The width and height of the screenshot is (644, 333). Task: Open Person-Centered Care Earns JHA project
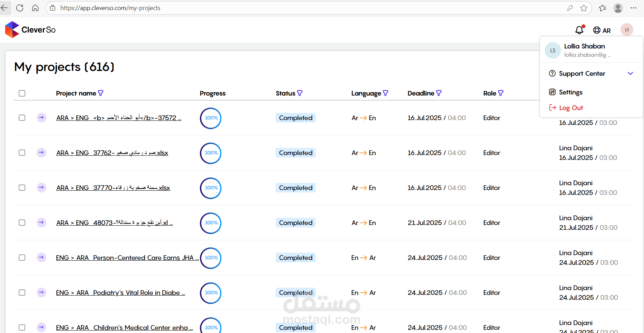pyautogui.click(x=127, y=258)
